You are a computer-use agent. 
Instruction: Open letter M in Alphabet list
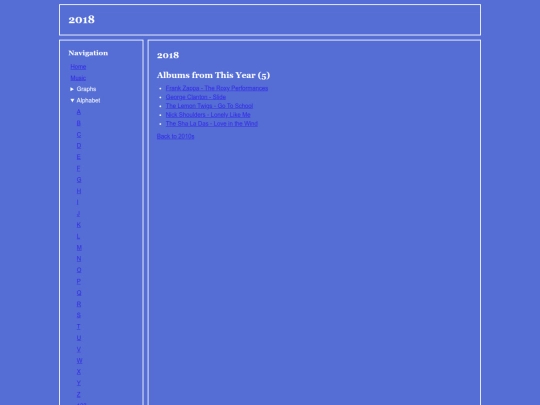(79, 247)
